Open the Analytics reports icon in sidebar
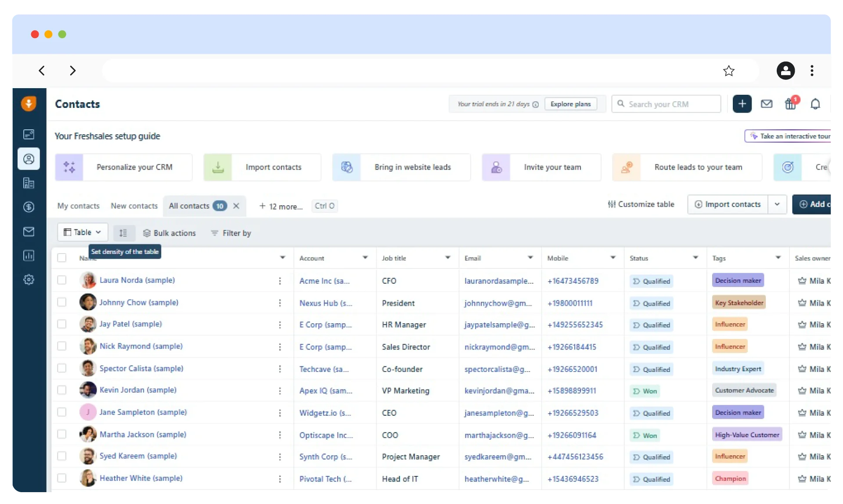 (29, 256)
